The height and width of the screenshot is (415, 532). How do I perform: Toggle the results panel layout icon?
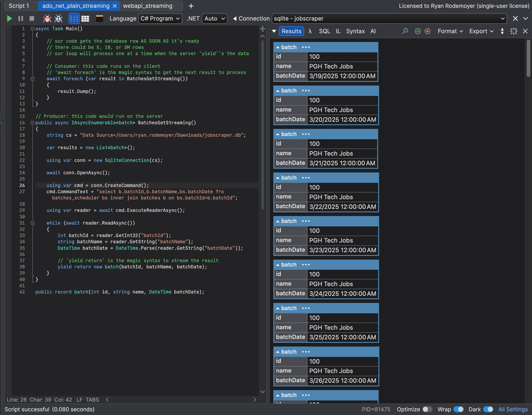pos(99,18)
